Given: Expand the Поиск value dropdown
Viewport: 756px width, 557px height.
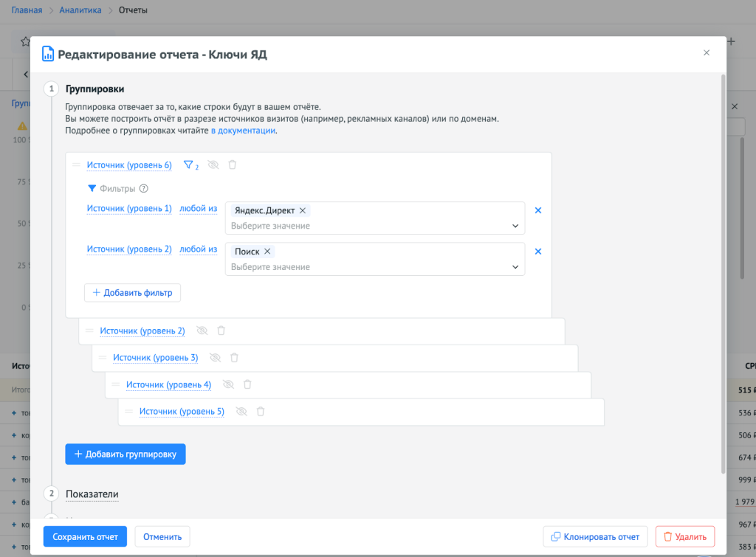Looking at the screenshot, I should [515, 267].
